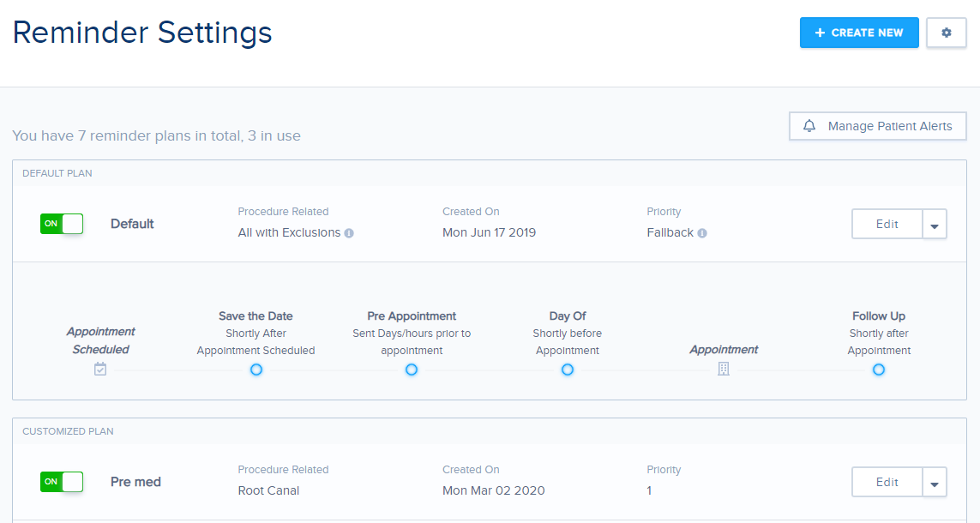The image size is (980, 523).
Task: Edit the Pre med reminder plan
Action: [887, 483]
